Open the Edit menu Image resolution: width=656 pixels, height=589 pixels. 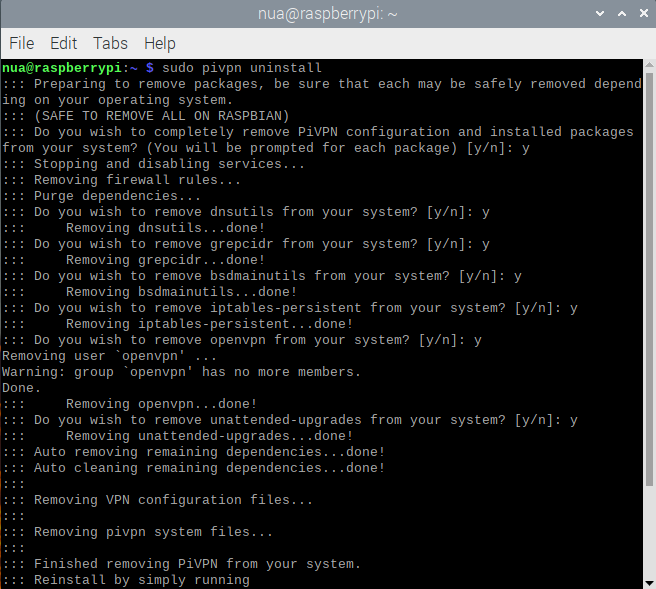63,44
